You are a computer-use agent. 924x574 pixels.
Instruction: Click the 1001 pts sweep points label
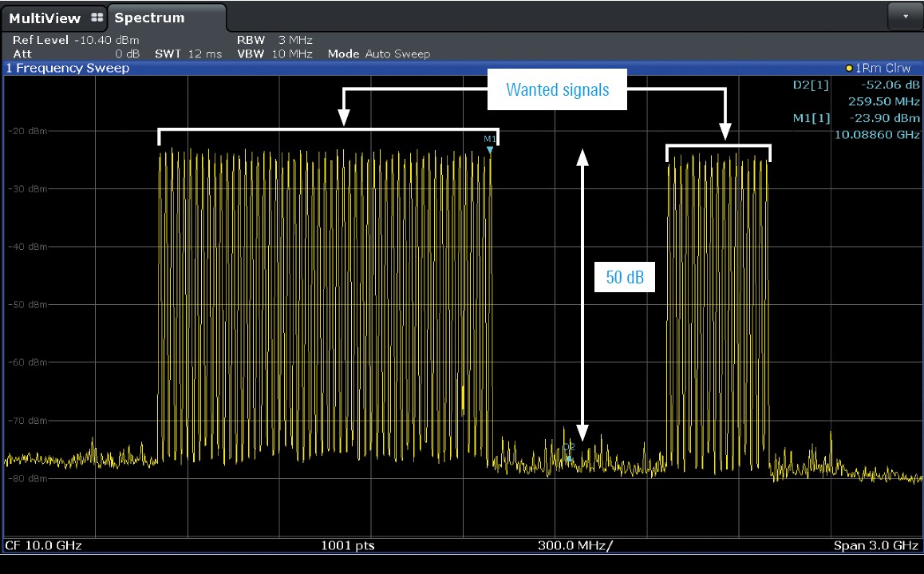coord(348,545)
